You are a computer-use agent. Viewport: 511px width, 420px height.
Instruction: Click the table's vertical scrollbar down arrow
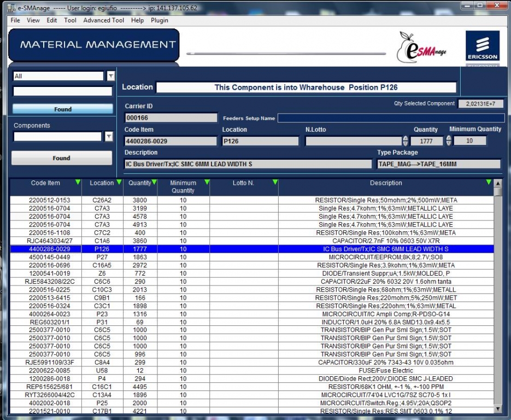[497, 409]
